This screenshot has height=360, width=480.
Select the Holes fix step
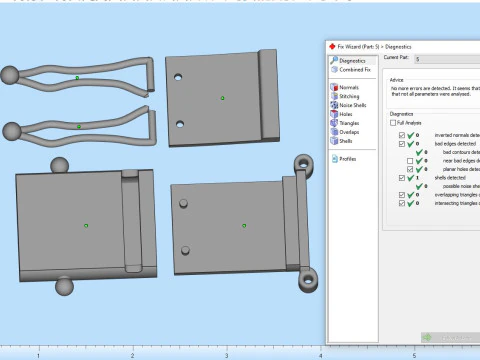click(341, 114)
